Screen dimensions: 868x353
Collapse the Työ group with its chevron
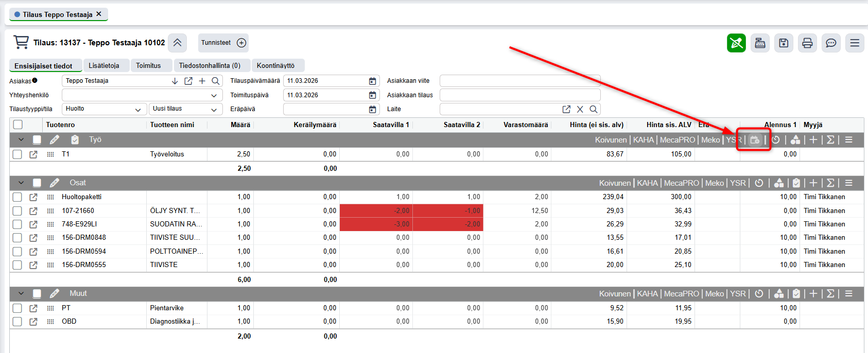[21, 139]
